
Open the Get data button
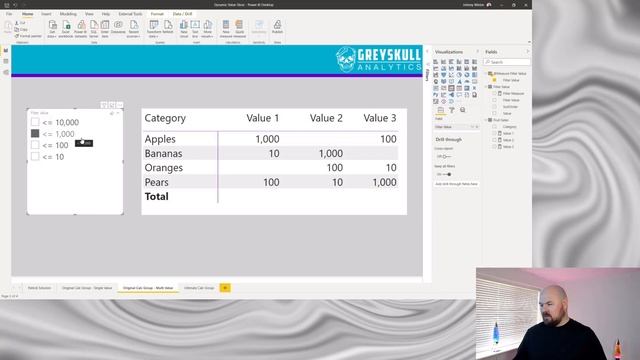(52, 29)
